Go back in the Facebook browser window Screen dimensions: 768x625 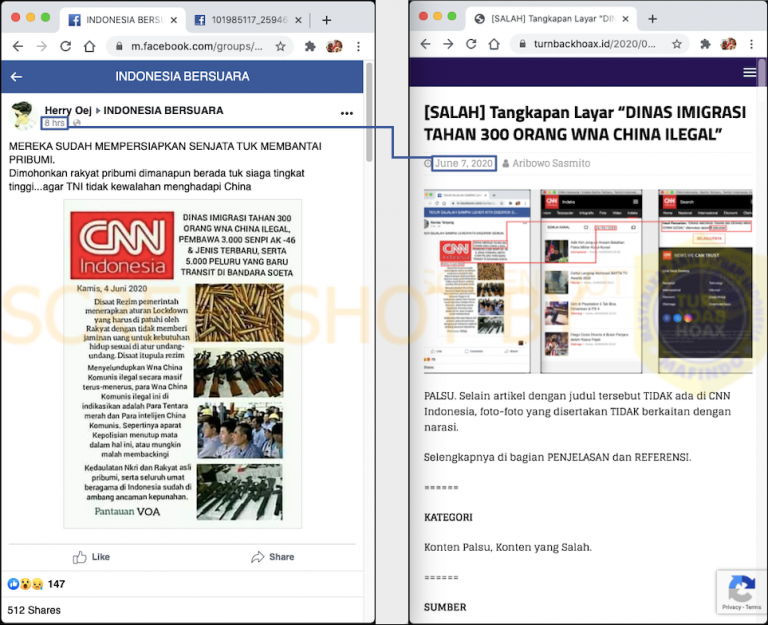coord(18,47)
